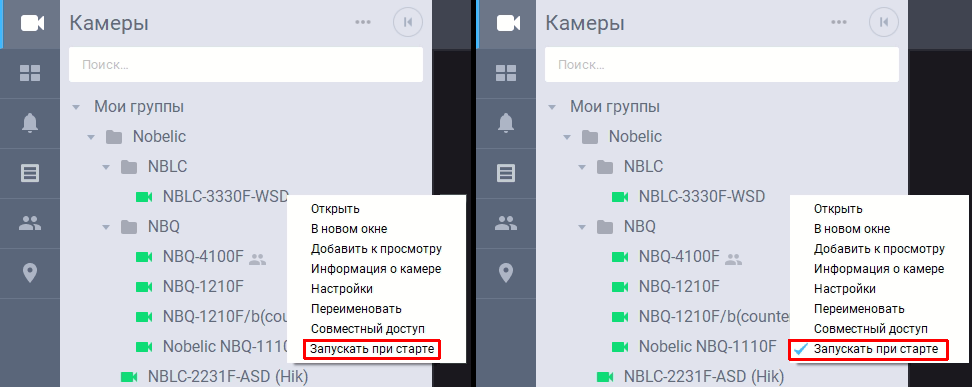The width and height of the screenshot is (972, 387).
Task: Click bell notifications icon in right panel sidebar
Action: tap(506, 123)
